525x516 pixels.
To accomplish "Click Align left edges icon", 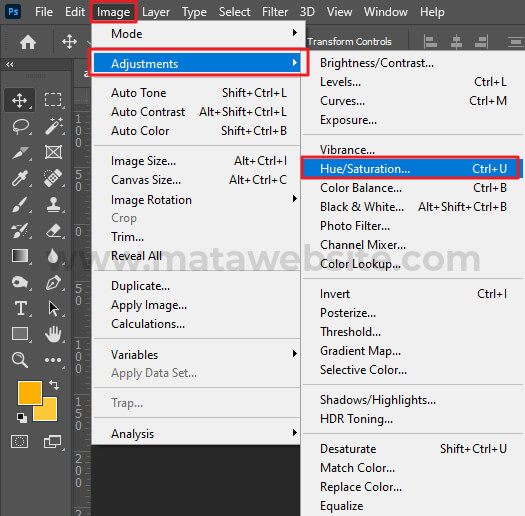I will [430, 42].
